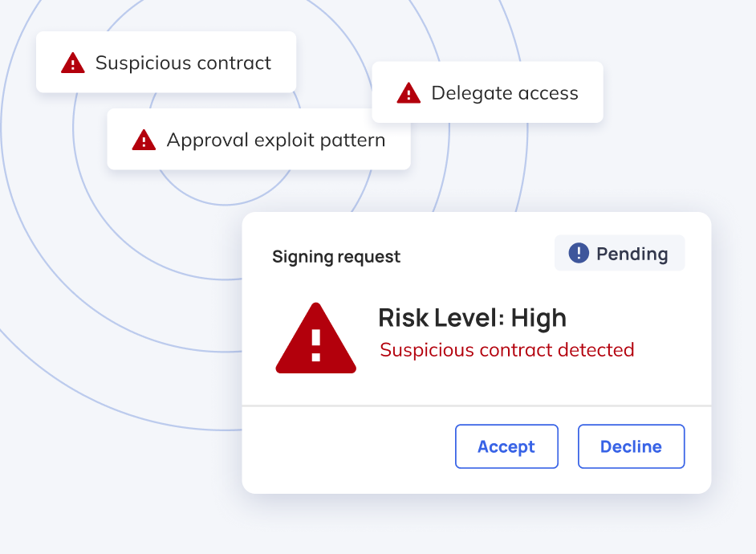
Task: Click empty card space between title and Pending
Action: [x=478, y=257]
